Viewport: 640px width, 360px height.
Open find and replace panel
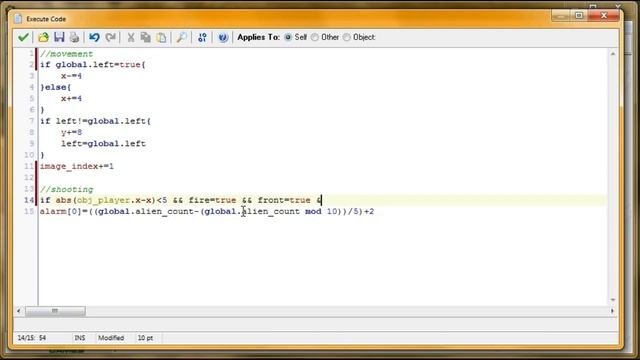181,37
